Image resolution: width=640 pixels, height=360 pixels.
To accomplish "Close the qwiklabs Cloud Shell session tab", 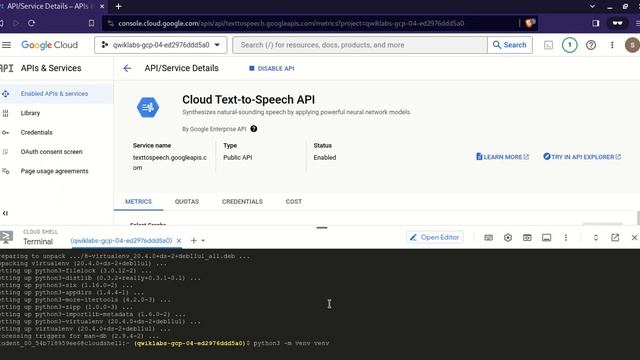I will coord(179,241).
